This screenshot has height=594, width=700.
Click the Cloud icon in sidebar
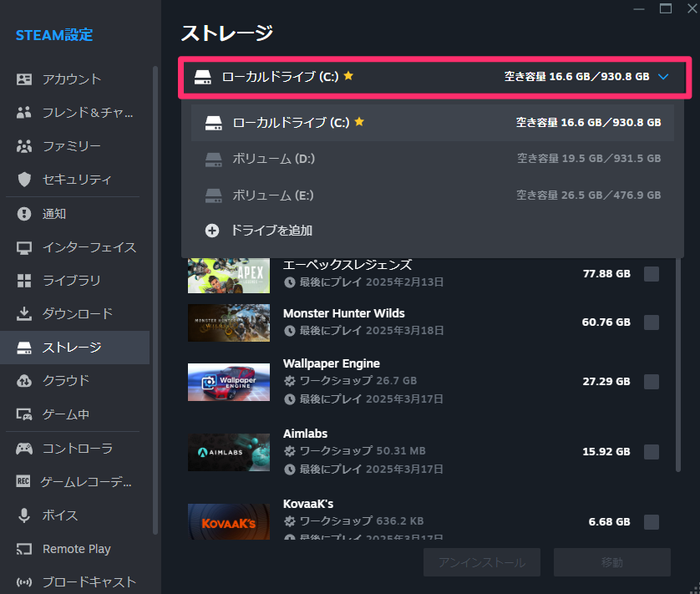pyautogui.click(x=24, y=381)
